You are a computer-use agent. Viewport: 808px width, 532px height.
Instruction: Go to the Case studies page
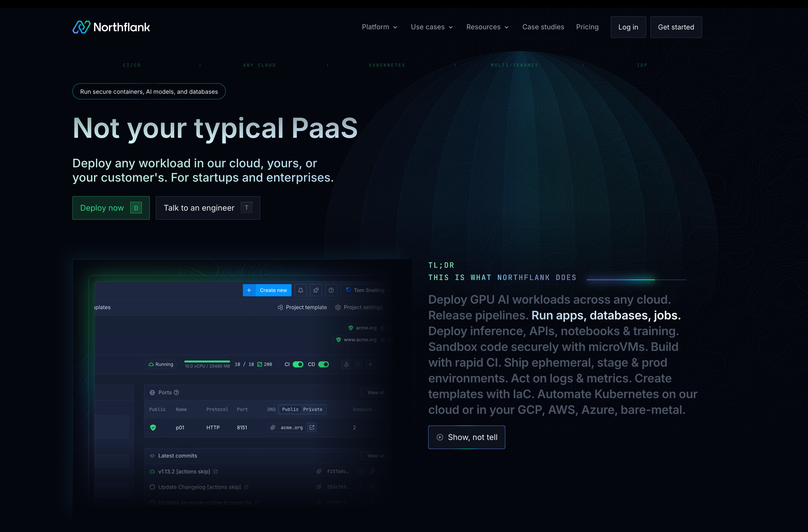tap(543, 27)
